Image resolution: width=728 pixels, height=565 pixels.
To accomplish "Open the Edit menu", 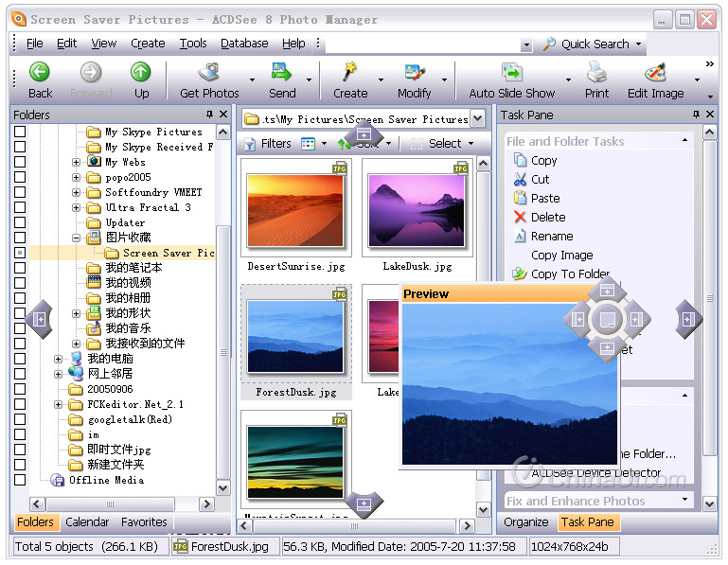I will pyautogui.click(x=67, y=44).
